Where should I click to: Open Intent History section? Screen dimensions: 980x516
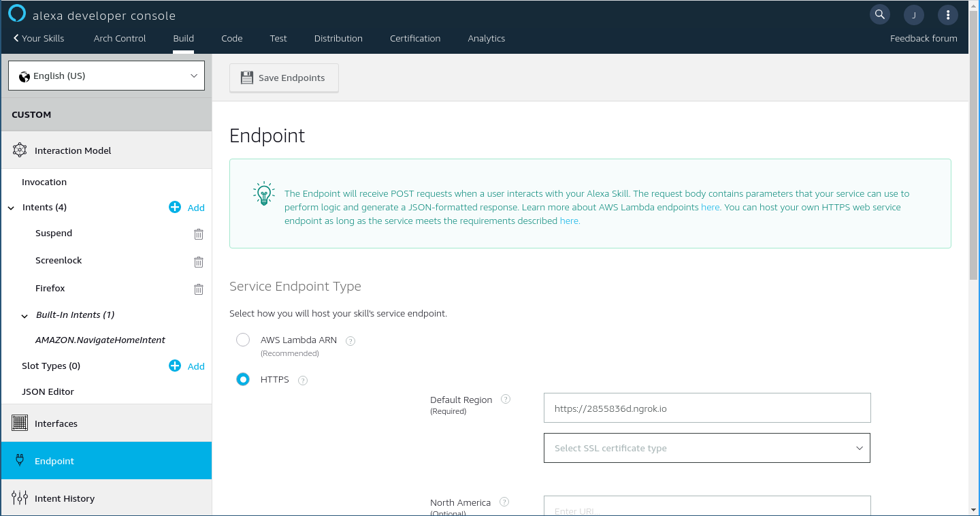click(105, 498)
